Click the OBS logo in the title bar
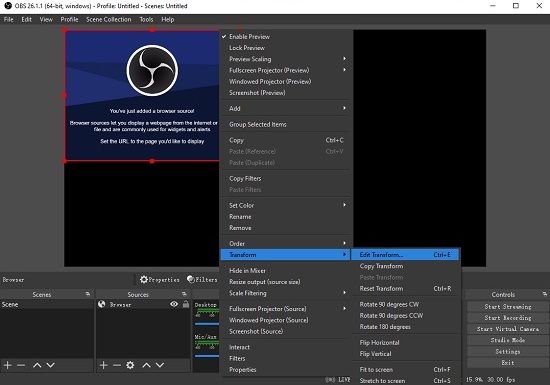The width and height of the screenshot is (550, 385). tap(8, 6)
